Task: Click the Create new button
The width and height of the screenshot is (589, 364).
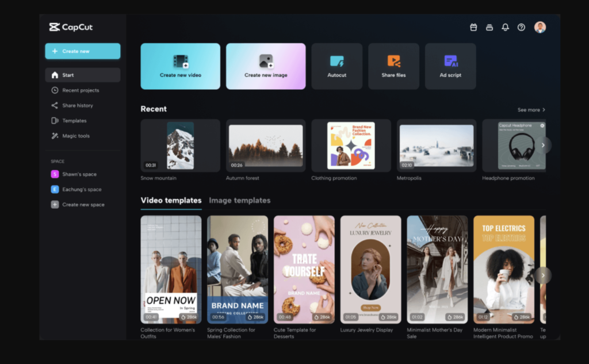Action: point(83,51)
